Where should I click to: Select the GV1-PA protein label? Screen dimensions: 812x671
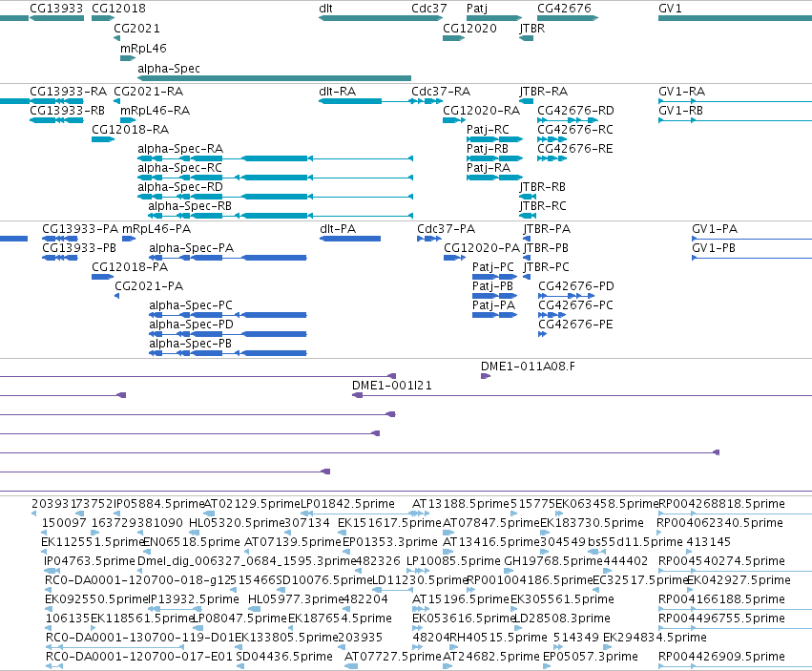[x=715, y=229]
